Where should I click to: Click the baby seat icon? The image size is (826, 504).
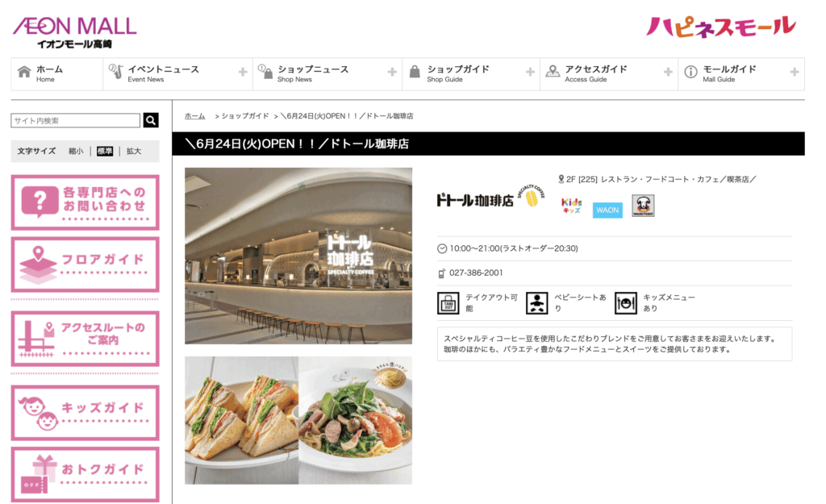coord(536,303)
